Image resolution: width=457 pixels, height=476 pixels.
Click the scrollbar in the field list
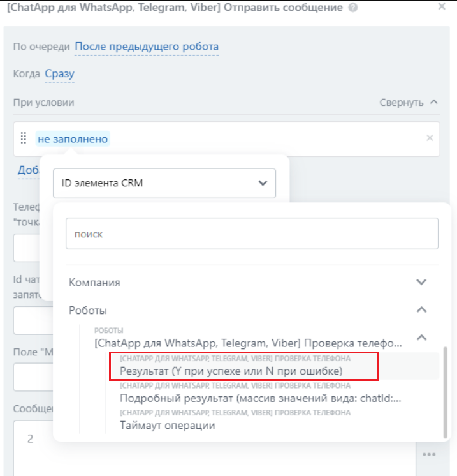(x=445, y=389)
